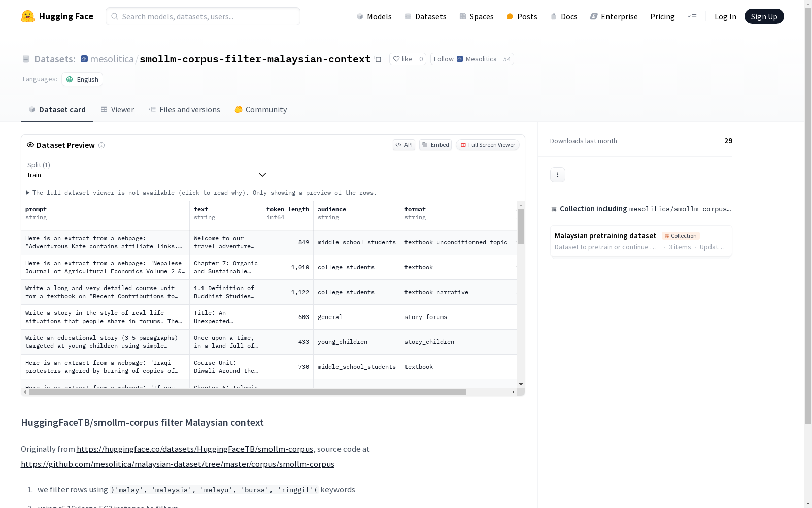Open the Full Screen Viewer
The width and height of the screenshot is (812, 508).
pos(488,145)
